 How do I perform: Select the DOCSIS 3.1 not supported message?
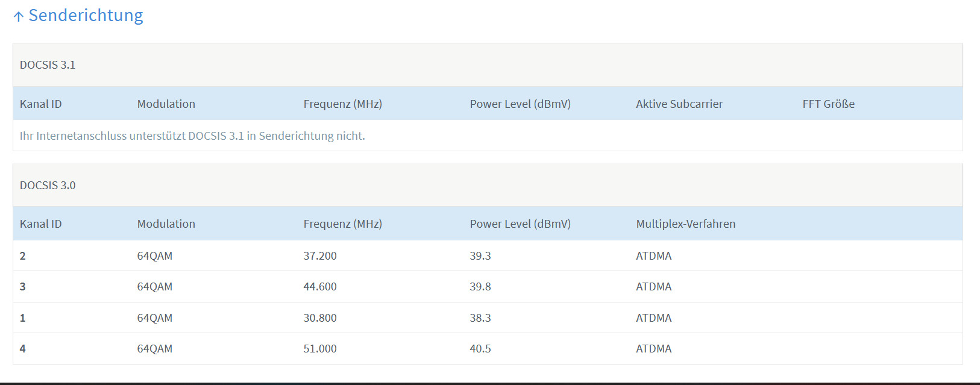pyautogui.click(x=192, y=136)
